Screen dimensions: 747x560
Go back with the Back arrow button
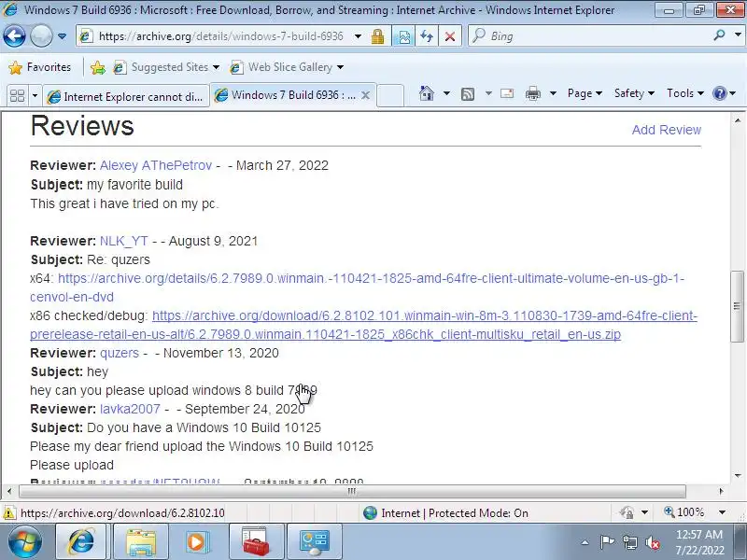14,36
